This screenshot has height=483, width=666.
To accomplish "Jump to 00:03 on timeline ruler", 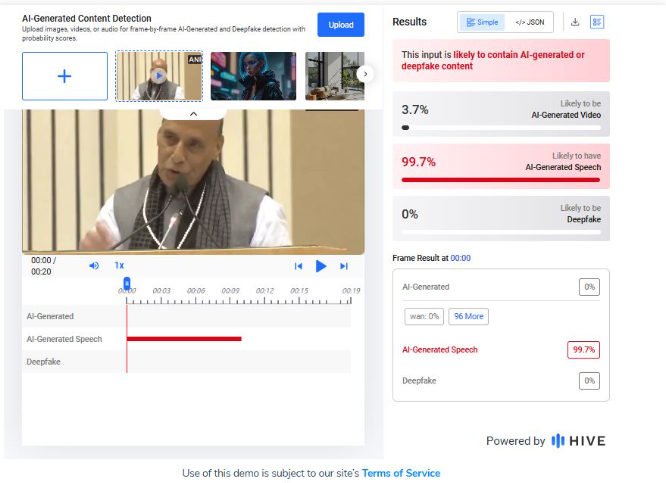I will pos(161,291).
